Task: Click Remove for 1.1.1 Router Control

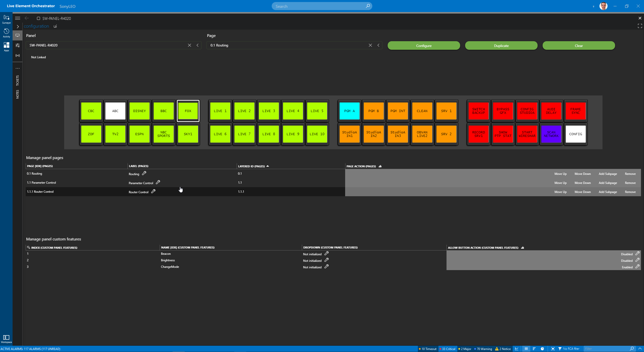Action: tap(630, 192)
